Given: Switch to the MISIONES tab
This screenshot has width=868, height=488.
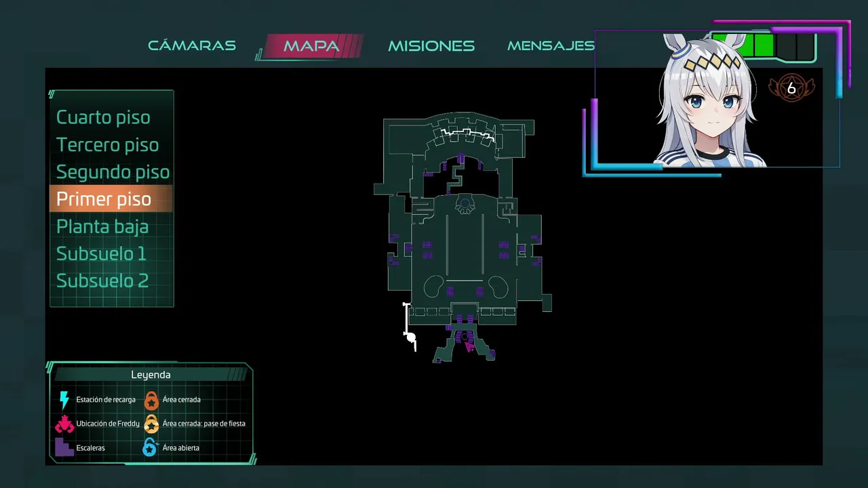Looking at the screenshot, I should 431,46.
